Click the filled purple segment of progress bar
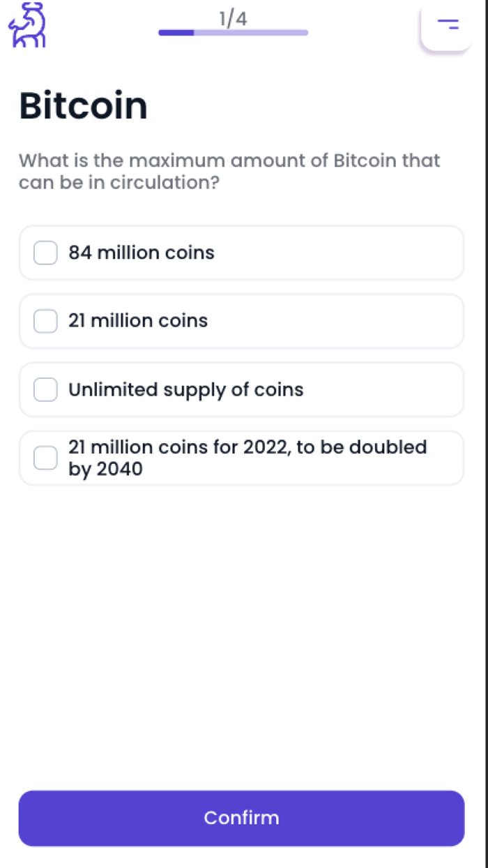The image size is (488, 868). (176, 32)
